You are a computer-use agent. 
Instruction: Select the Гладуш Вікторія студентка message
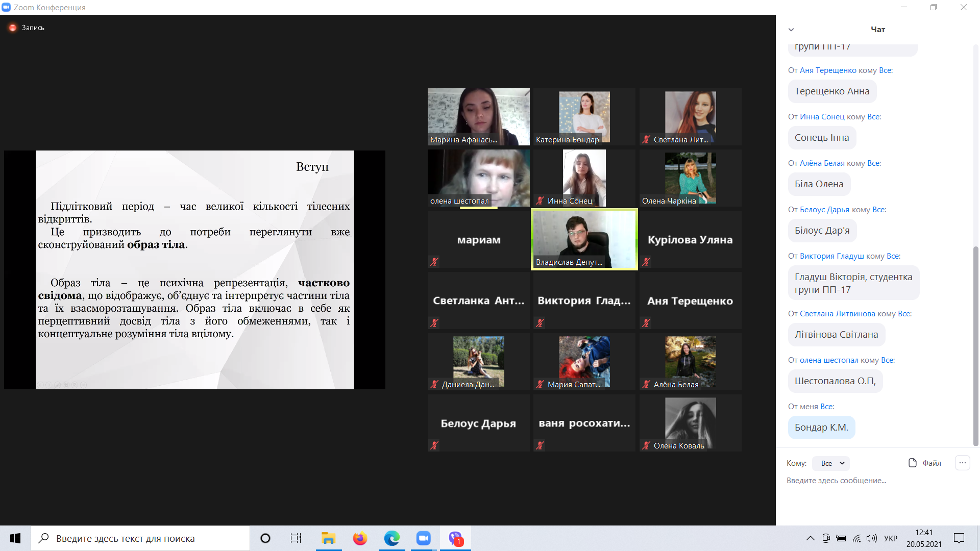[x=853, y=283]
